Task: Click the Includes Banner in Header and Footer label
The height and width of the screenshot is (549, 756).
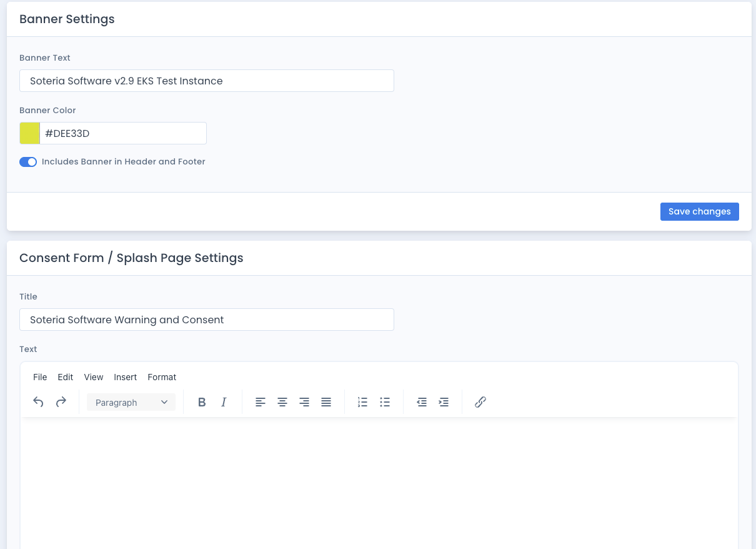Action: pos(124,161)
